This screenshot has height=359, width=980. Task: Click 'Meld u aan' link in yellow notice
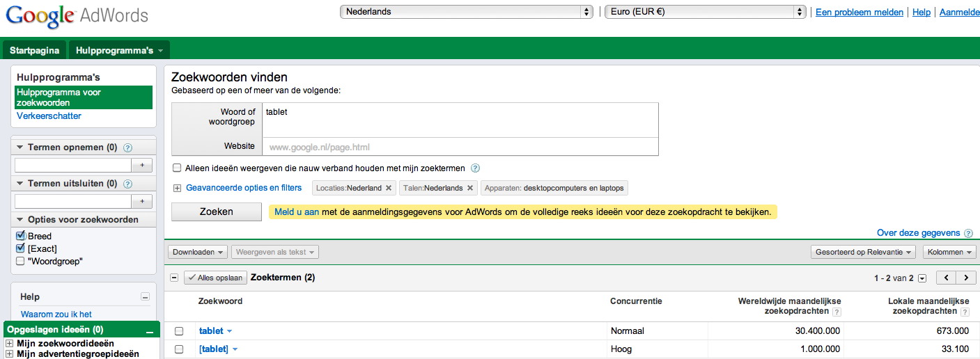point(297,212)
